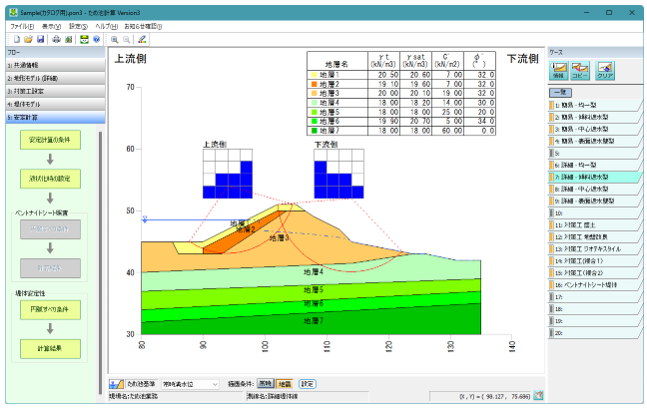Create a new file with toolbar icon

17,40
